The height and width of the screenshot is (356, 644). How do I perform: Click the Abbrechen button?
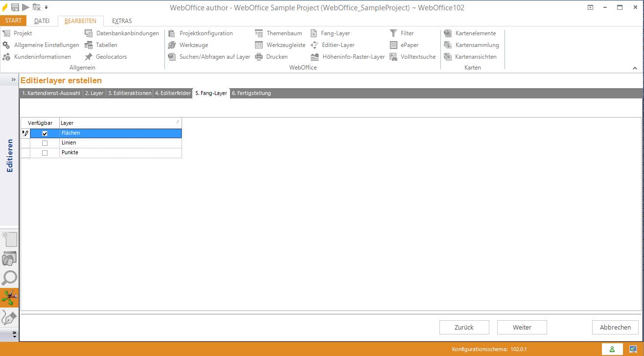[x=616, y=327]
